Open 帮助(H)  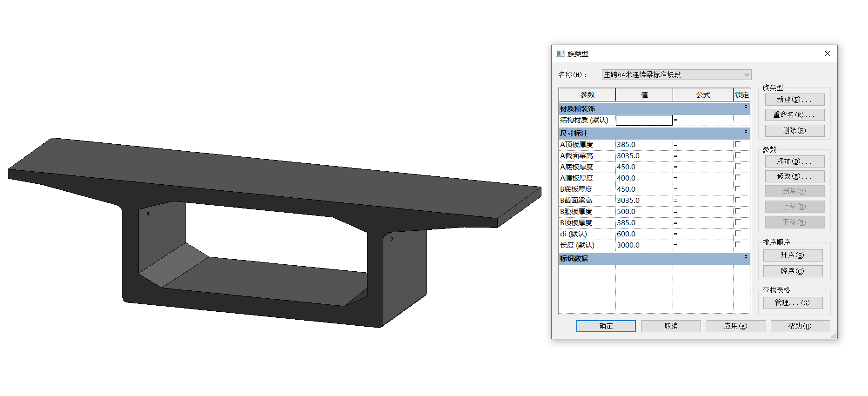click(800, 326)
